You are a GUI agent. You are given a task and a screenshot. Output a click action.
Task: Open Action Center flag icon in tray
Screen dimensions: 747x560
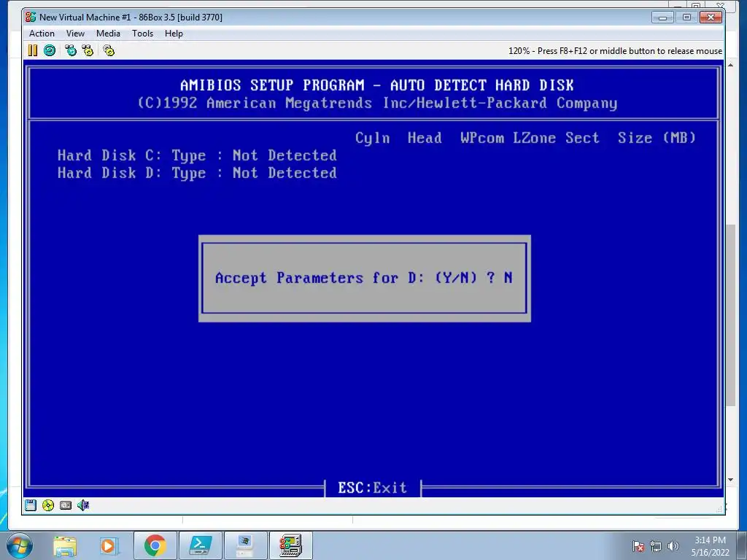click(x=638, y=546)
